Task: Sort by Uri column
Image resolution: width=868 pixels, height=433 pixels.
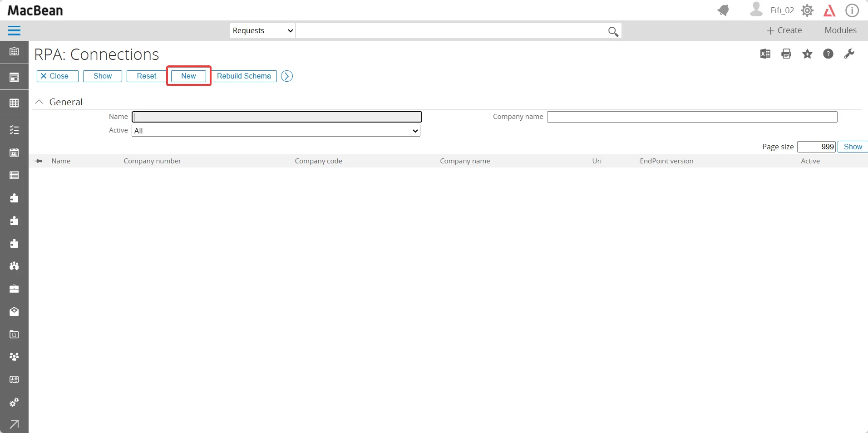Action: click(597, 161)
